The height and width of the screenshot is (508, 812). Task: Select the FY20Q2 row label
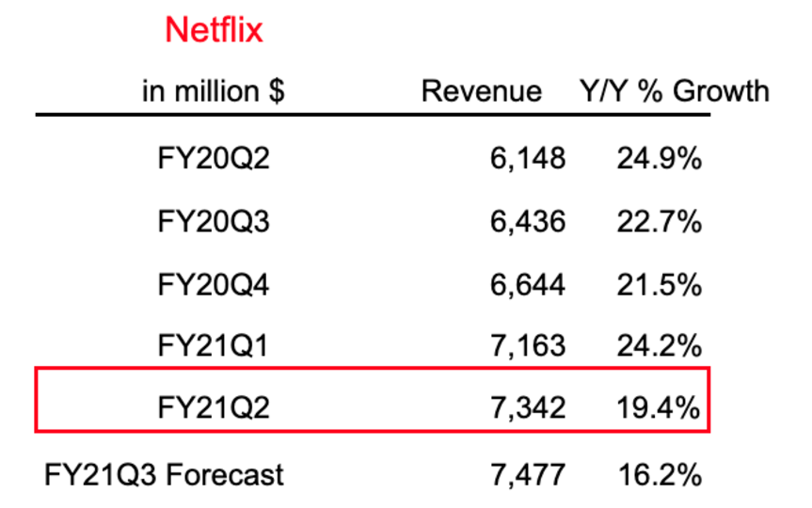pyautogui.click(x=214, y=158)
